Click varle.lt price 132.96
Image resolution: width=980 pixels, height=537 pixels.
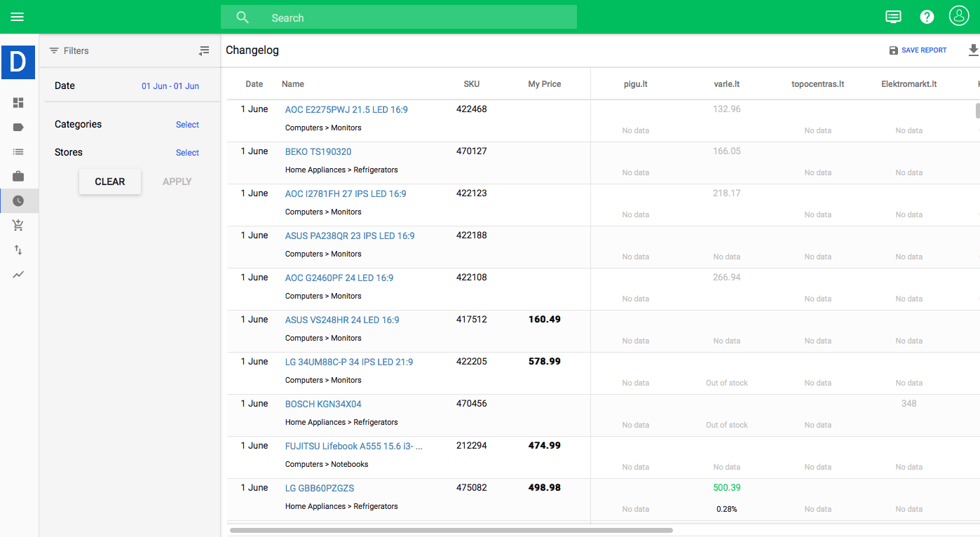727,109
